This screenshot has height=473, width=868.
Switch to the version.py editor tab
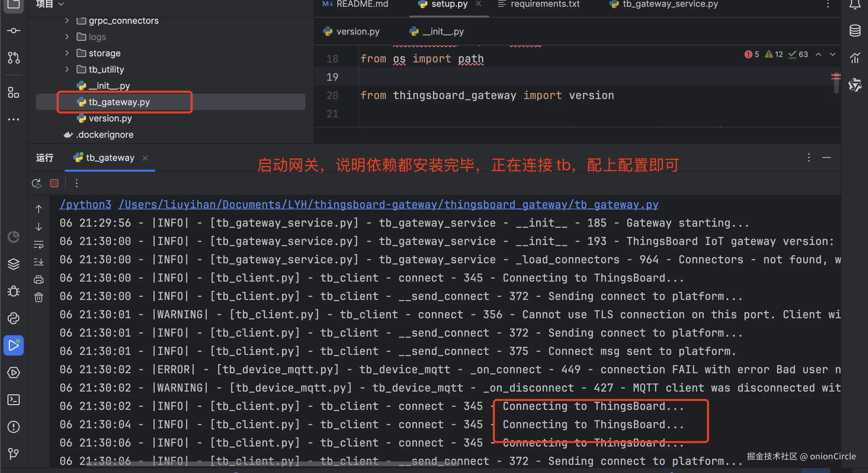[x=358, y=32]
